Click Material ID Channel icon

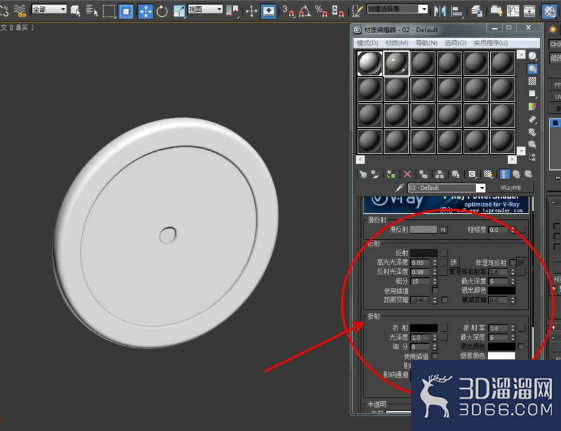click(x=472, y=174)
